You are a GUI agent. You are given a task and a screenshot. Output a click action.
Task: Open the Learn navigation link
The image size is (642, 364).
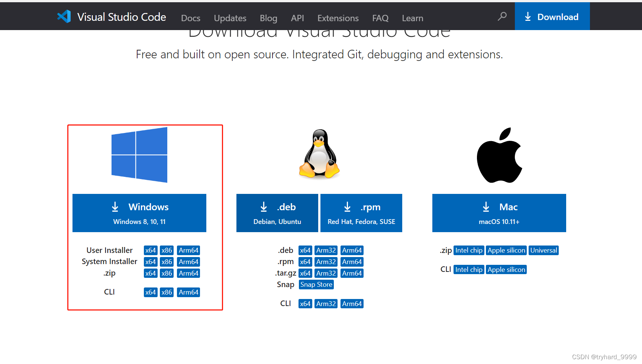point(413,18)
